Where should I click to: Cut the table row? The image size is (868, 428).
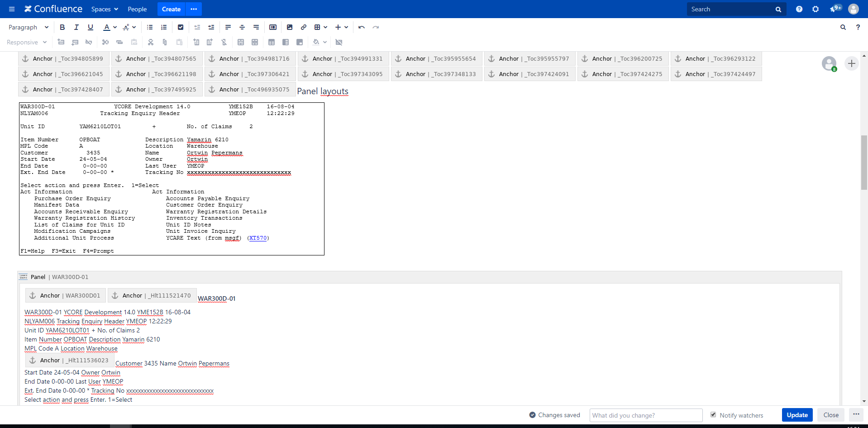(105, 42)
